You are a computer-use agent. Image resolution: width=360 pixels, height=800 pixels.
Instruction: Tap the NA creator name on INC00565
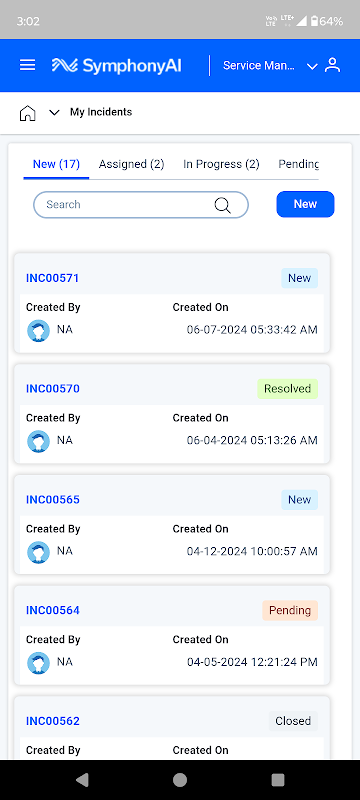(x=65, y=551)
